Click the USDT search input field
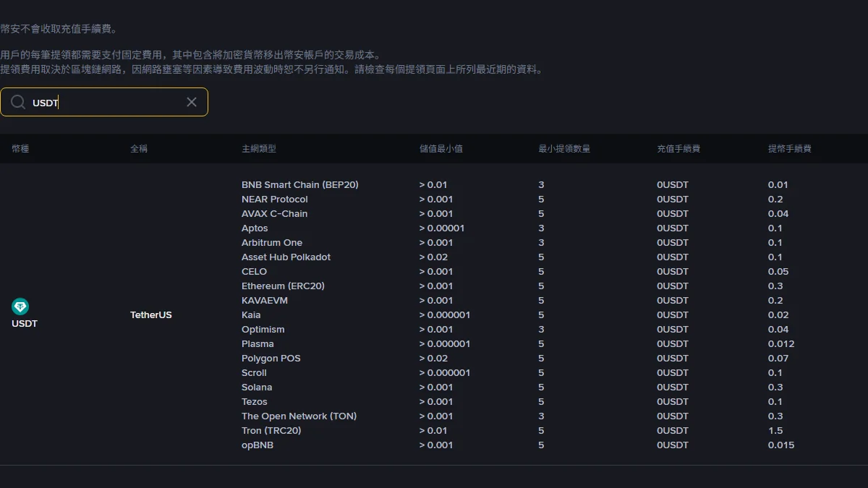This screenshot has width=868, height=488. click(x=104, y=102)
